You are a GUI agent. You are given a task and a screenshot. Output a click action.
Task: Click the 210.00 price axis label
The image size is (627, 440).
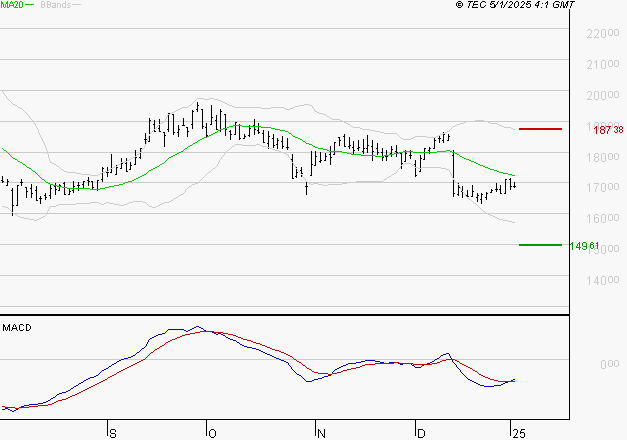[603, 64]
